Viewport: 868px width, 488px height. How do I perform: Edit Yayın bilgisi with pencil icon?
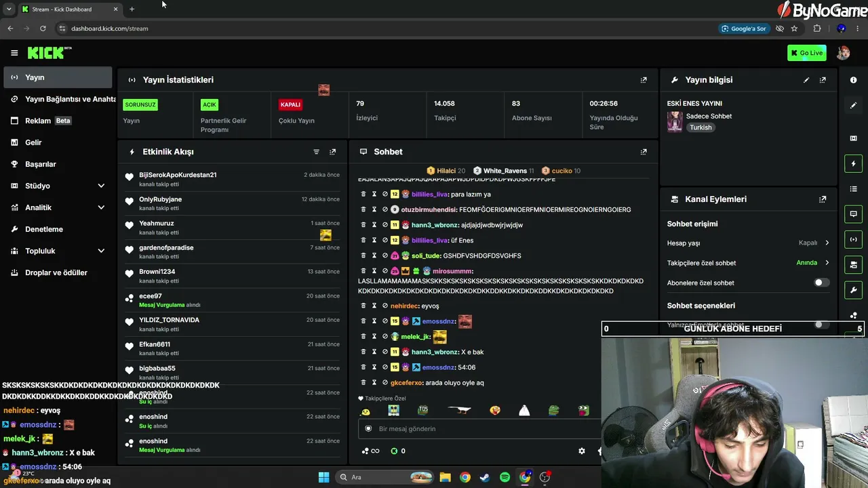click(806, 80)
